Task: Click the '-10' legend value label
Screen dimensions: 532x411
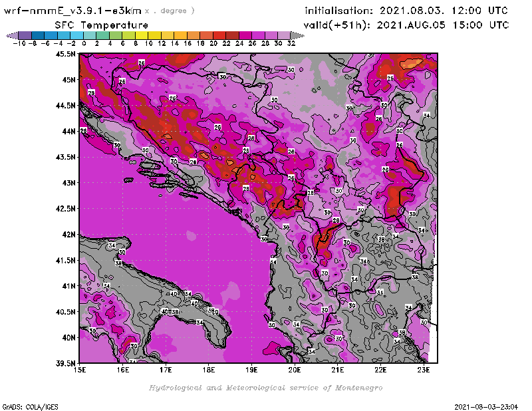Action: point(19,43)
